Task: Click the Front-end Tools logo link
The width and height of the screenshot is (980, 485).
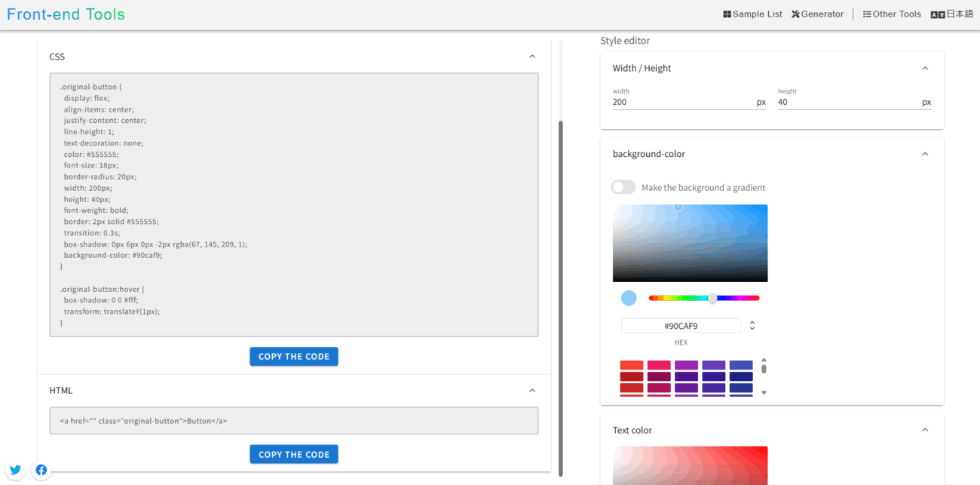Action: coord(66,14)
